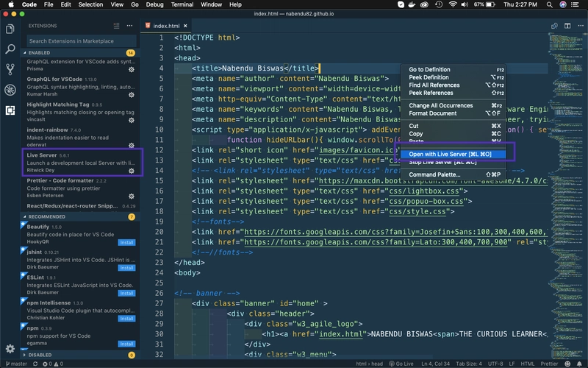
Task: Clear extensions search results icon
Action: click(117, 26)
